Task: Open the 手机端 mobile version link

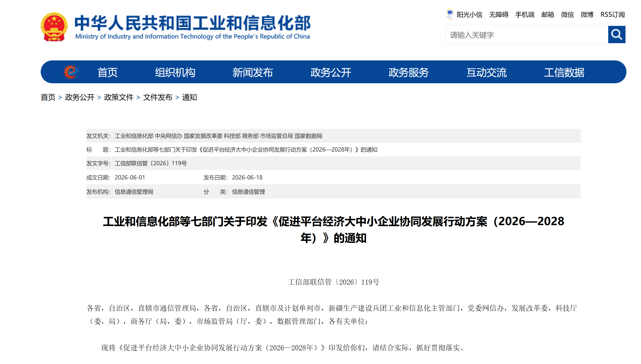Action: (525, 15)
